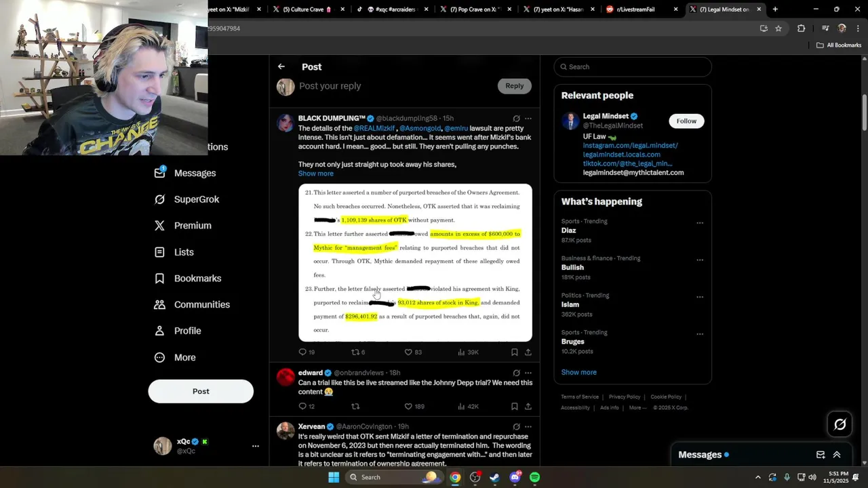
Task: Share the BLACK DUMPLING post
Action: 528,352
